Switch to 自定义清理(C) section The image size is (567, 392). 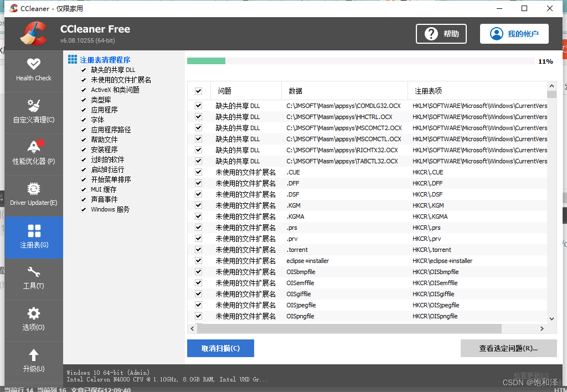34,113
